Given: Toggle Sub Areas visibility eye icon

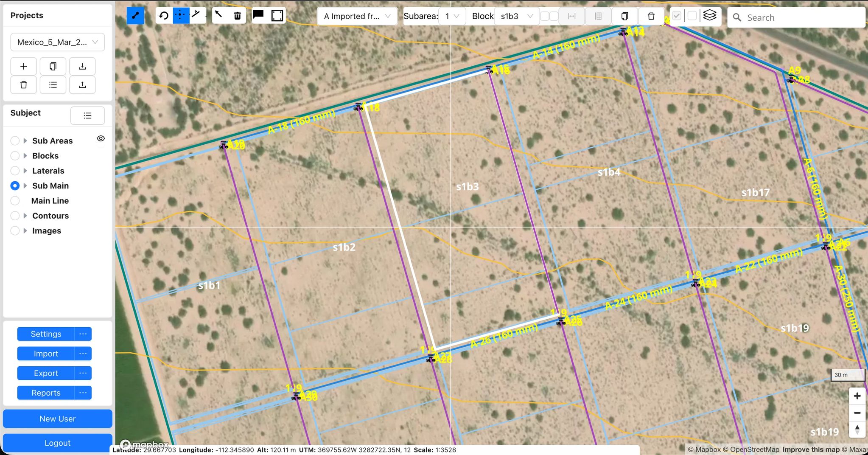Looking at the screenshot, I should pyautogui.click(x=101, y=139).
